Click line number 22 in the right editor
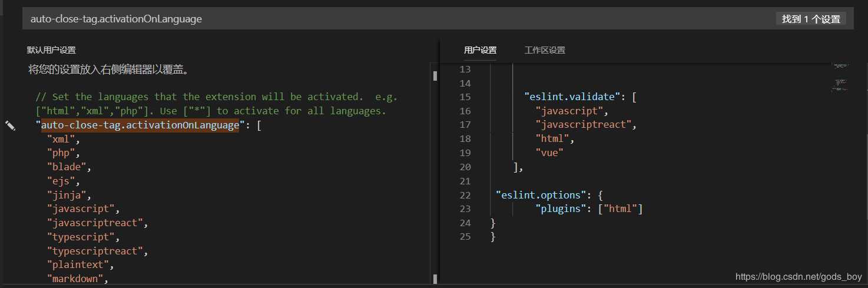This screenshot has height=288, width=868. point(465,195)
